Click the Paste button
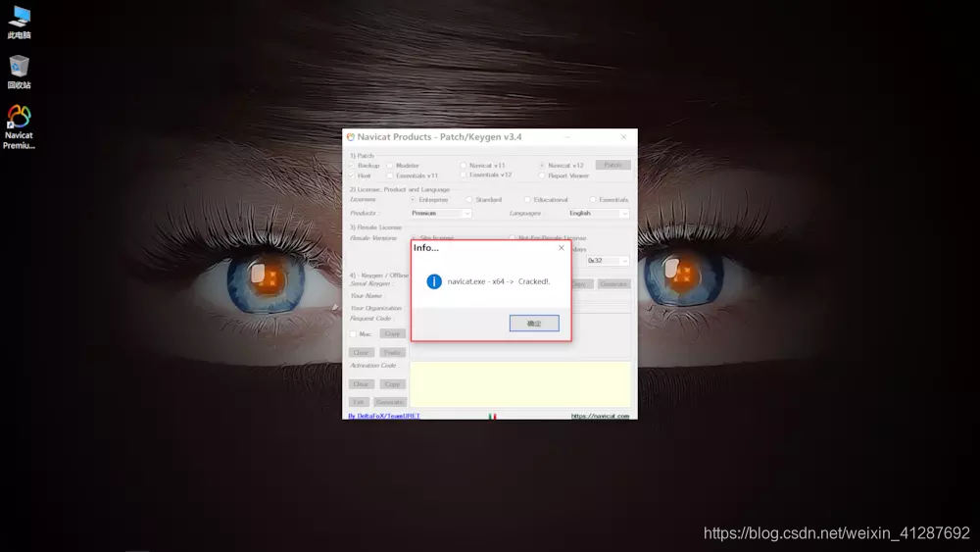Image resolution: width=980 pixels, height=552 pixels. pyautogui.click(x=393, y=353)
